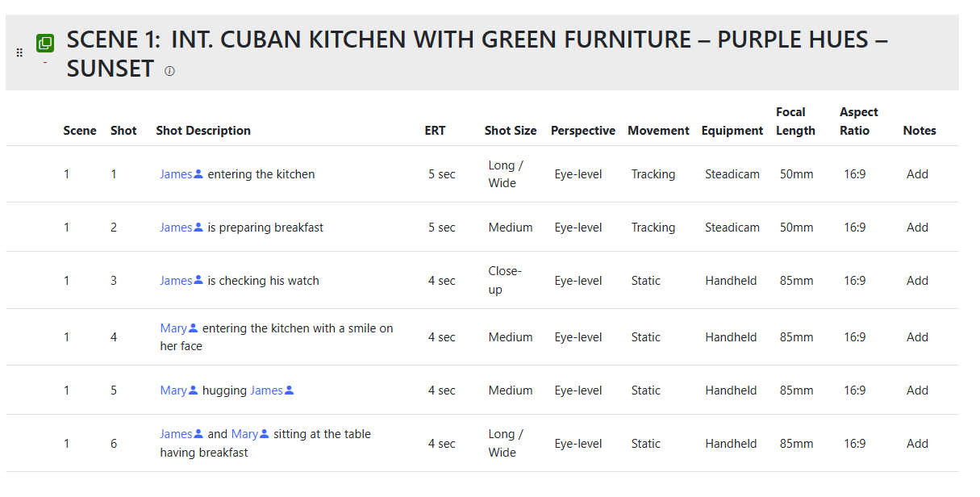The width and height of the screenshot is (980, 497).
Task: Click the ERT column header
Action: pos(435,131)
